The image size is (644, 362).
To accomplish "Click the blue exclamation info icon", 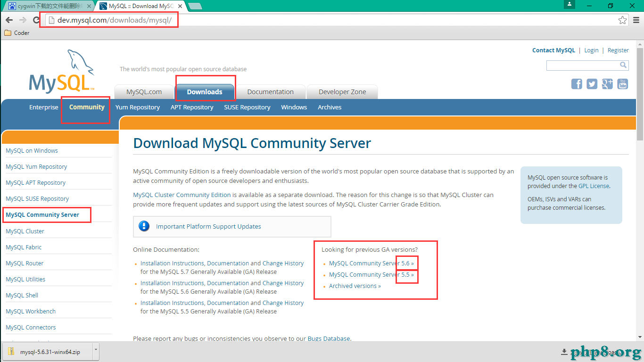I will point(144,226).
